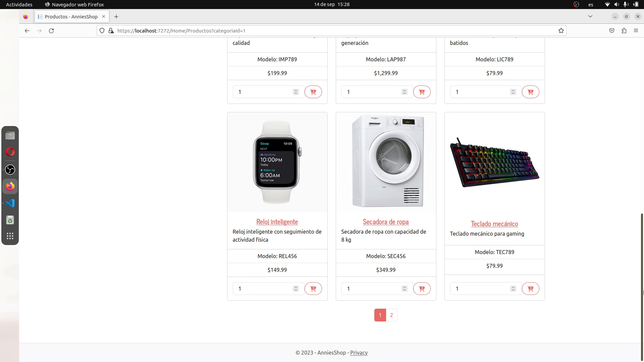The height and width of the screenshot is (362, 644).
Task: Bookmark this page with star icon
Action: [x=561, y=31]
